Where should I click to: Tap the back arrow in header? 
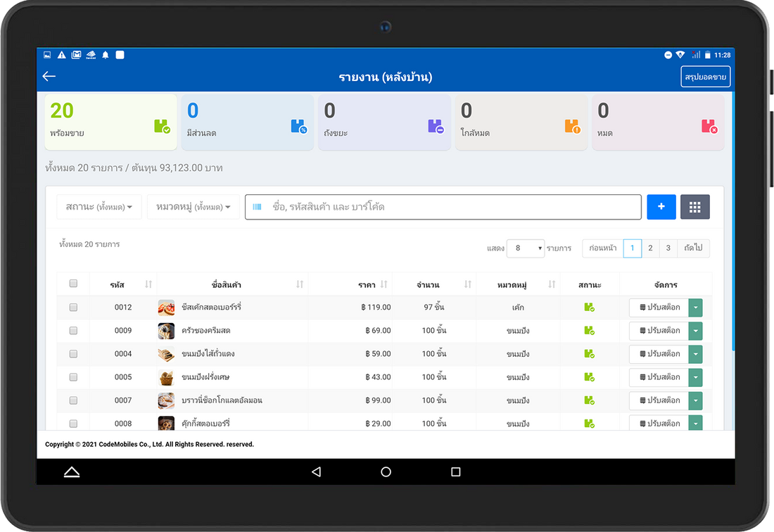(x=49, y=77)
